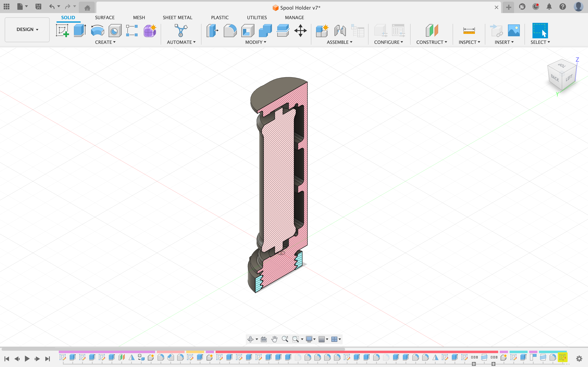Click the Joint tool icon
Viewport: 588px width, 367px height.
pos(340,31)
